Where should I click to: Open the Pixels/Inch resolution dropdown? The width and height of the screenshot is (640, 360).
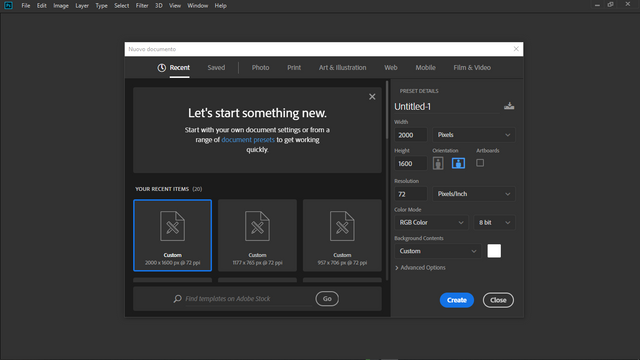pos(473,194)
